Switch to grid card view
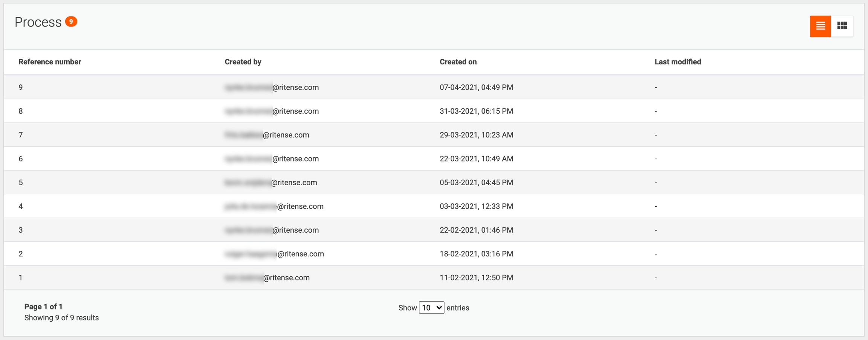The height and width of the screenshot is (340, 868). (842, 26)
